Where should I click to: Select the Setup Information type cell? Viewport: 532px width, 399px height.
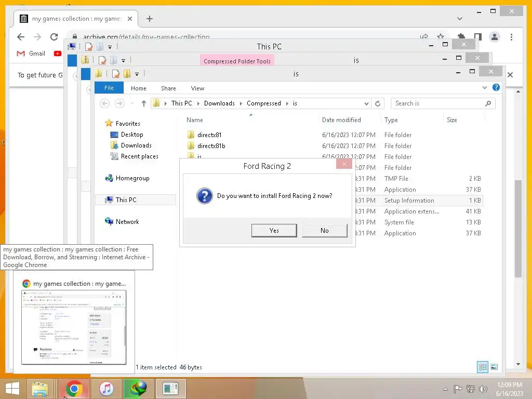pyautogui.click(x=409, y=200)
